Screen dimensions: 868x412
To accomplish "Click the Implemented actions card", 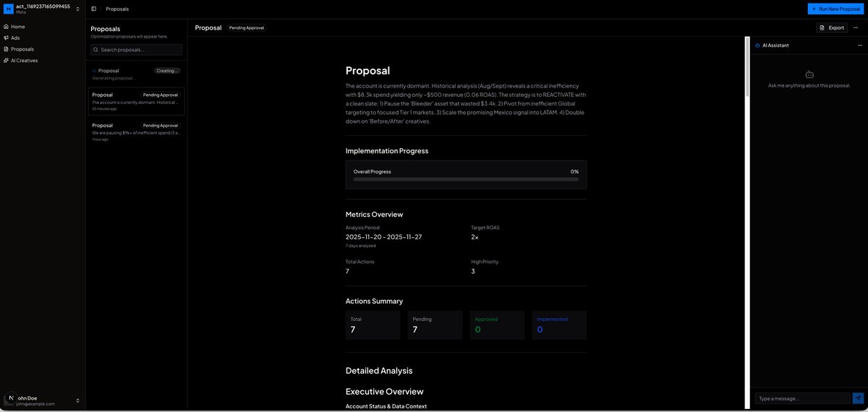I will (559, 325).
